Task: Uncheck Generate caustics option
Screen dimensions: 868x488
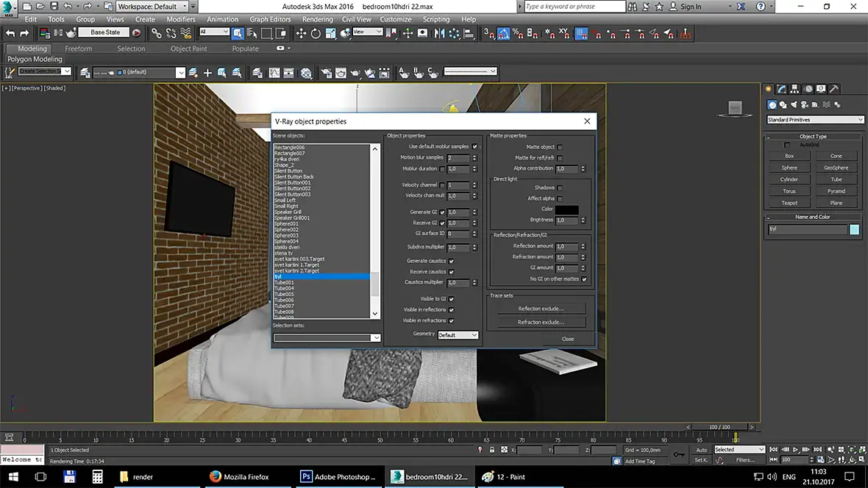Action: pyautogui.click(x=451, y=261)
